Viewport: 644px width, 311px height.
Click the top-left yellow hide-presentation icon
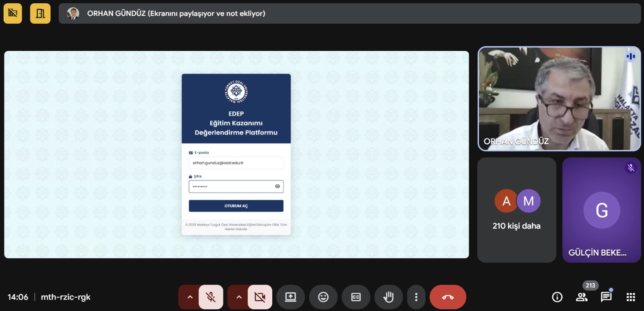click(x=13, y=13)
